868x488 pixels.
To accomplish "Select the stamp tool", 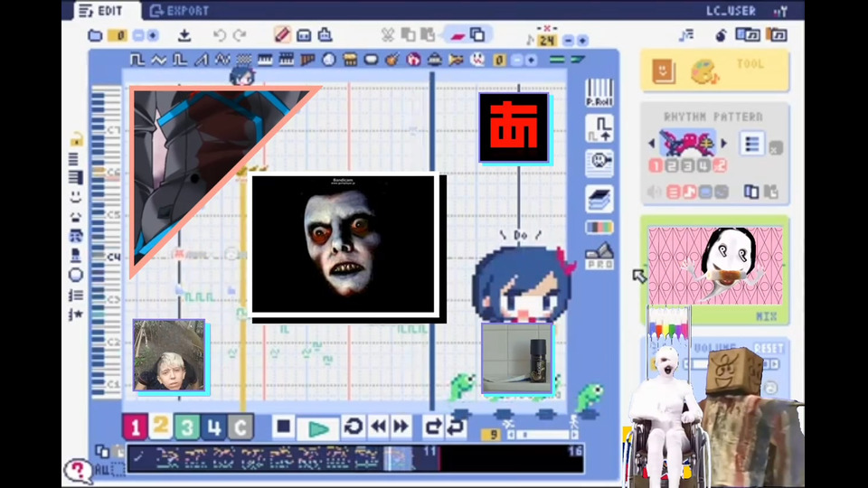I will [x=325, y=35].
